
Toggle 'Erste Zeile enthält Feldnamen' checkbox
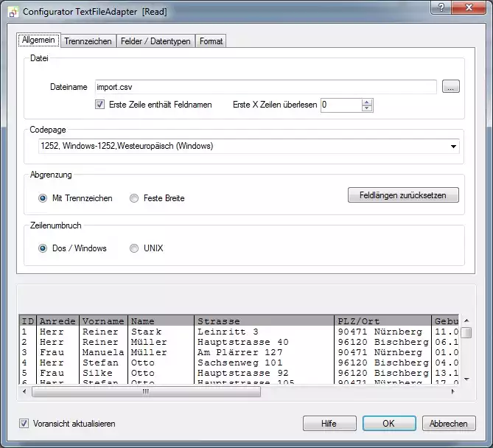[100, 105]
